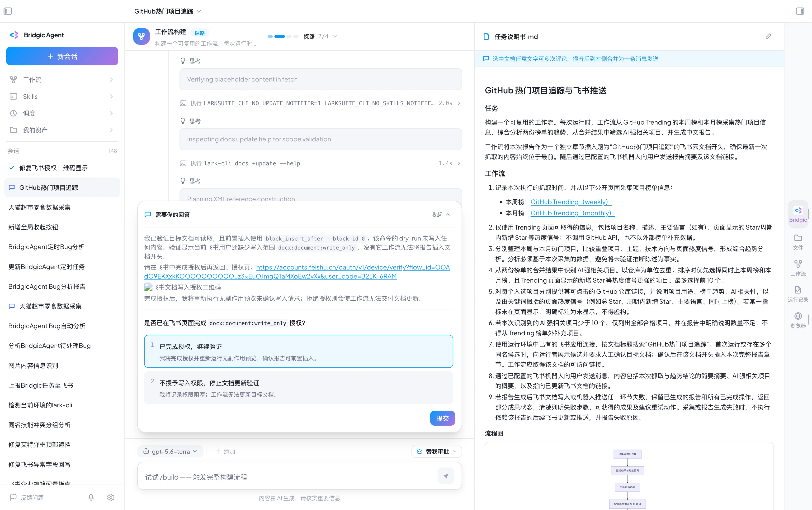Open conversation 修复艾特弹框顶部遮挡
The image size is (812, 510).
click(x=62, y=445)
